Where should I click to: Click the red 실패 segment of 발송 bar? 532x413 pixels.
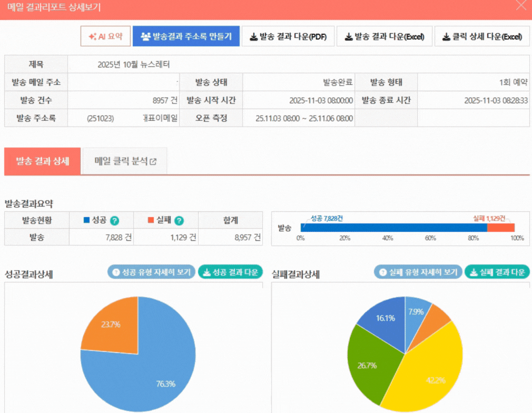(500, 228)
